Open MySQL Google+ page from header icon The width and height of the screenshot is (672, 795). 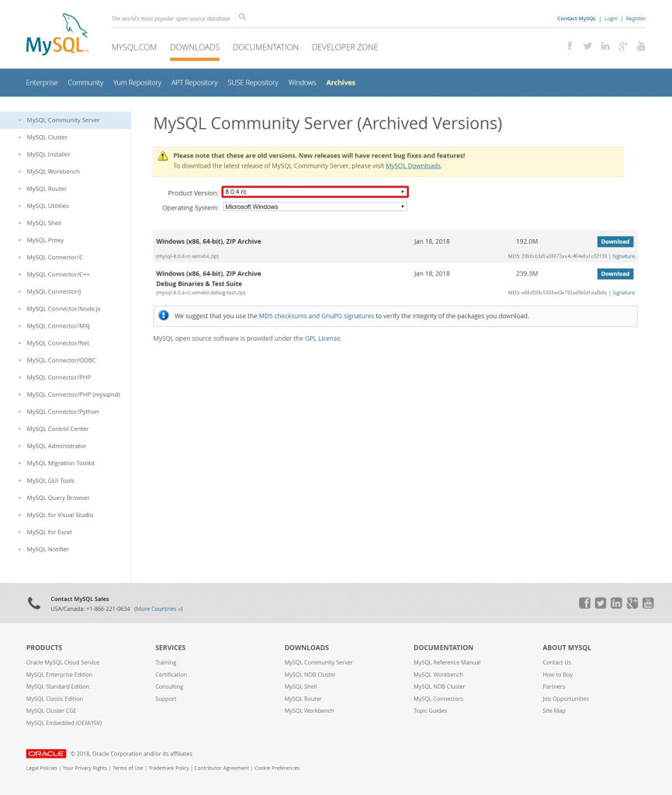coord(623,46)
